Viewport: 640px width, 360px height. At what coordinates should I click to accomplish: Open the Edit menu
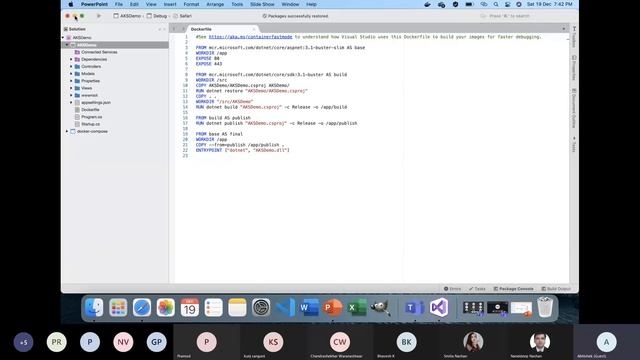click(x=134, y=4)
